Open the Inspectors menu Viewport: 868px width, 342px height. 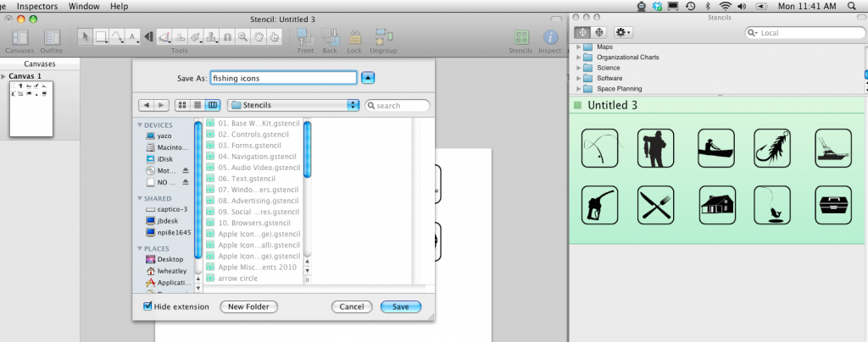(37, 6)
